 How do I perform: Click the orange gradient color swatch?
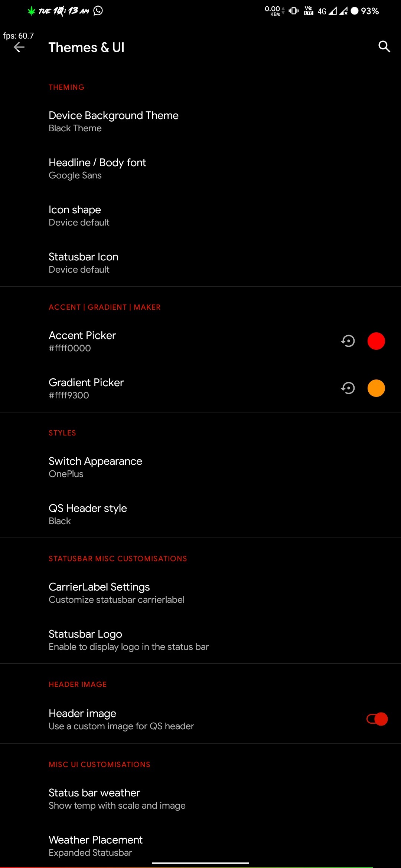pyautogui.click(x=376, y=388)
